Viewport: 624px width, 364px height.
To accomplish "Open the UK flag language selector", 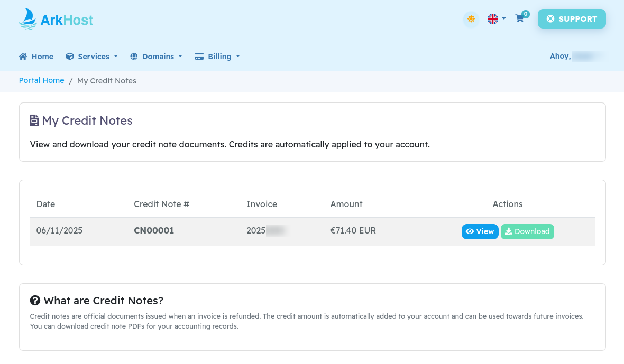I will [496, 19].
